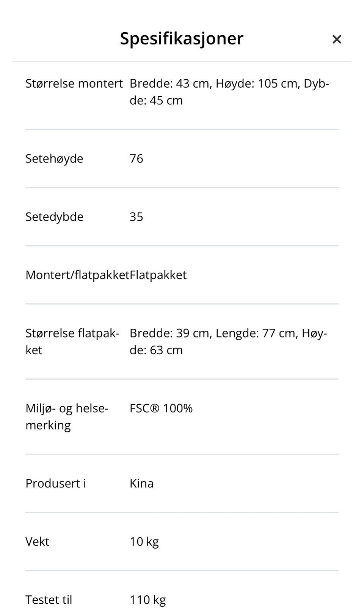The image size is (364, 609).
Task: Close the Spesifikasjoner panel
Action: [337, 39]
